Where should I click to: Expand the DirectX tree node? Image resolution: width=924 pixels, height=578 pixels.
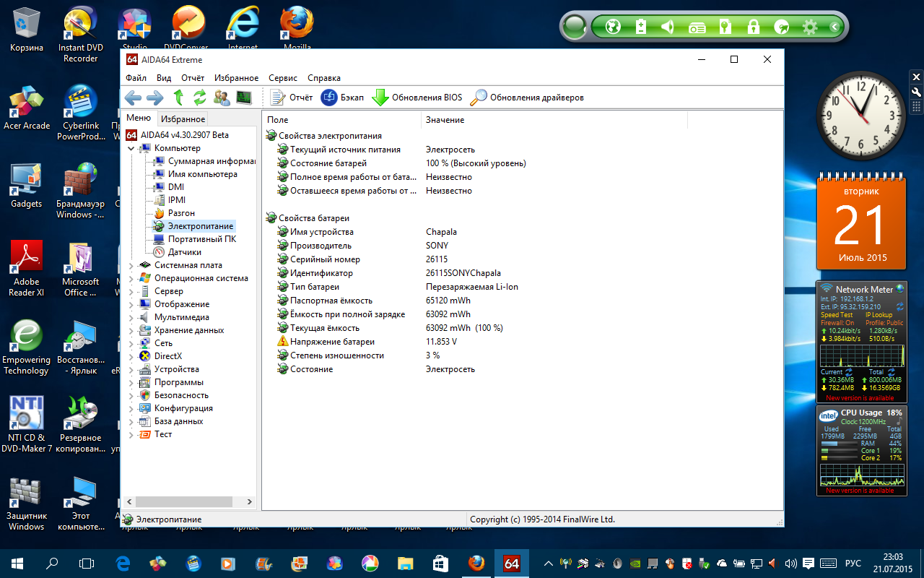(131, 356)
